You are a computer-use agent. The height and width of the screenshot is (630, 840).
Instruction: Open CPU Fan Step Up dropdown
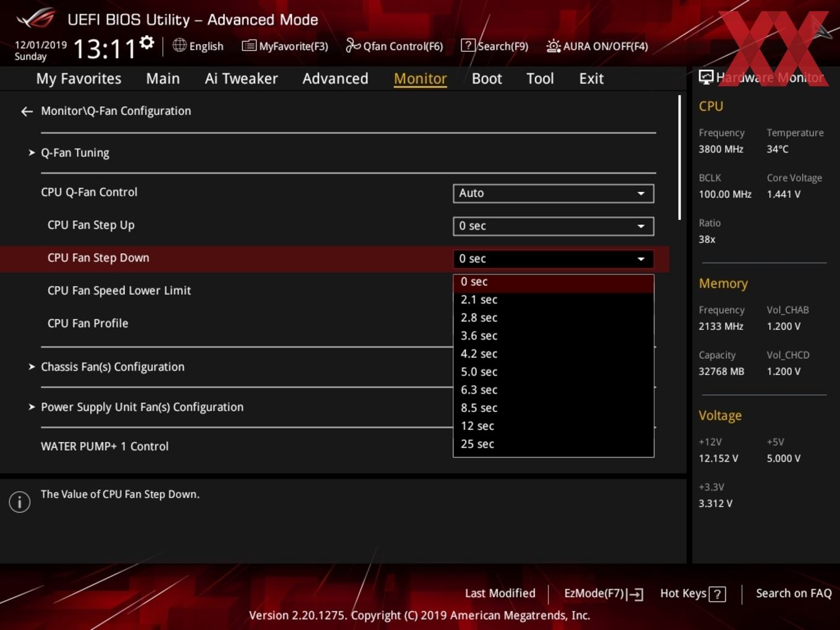(553, 226)
